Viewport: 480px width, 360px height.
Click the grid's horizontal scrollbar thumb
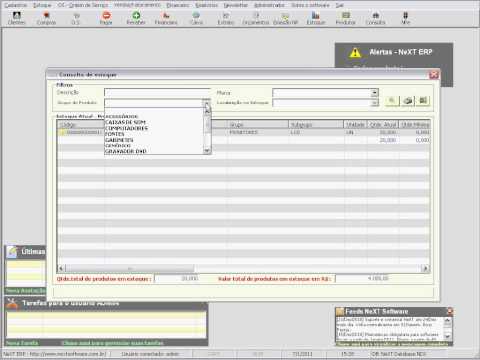pyautogui.click(x=130, y=268)
